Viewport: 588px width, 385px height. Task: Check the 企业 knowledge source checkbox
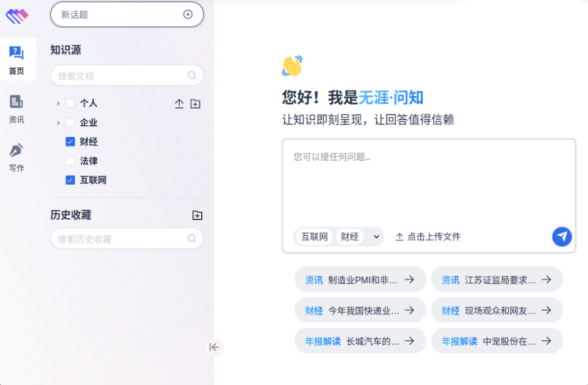70,123
